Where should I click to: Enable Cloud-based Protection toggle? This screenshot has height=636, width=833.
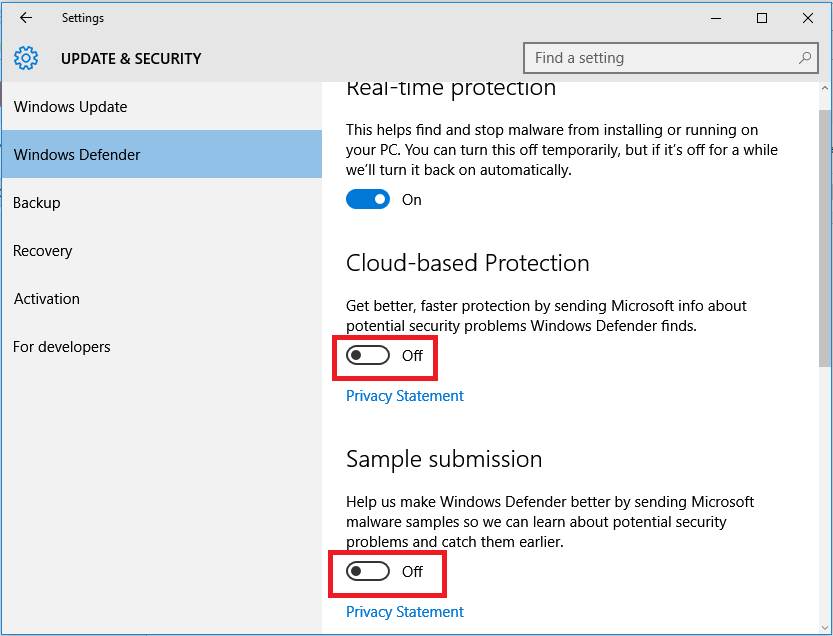[368, 355]
